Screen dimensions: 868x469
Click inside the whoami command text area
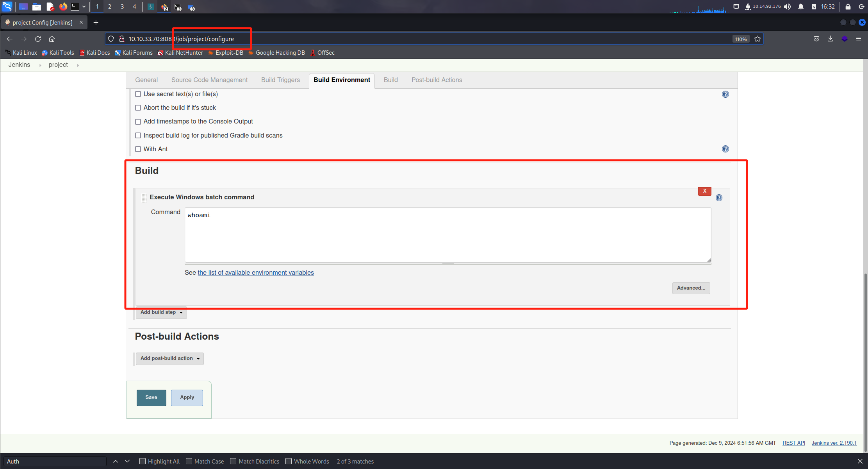(447, 235)
